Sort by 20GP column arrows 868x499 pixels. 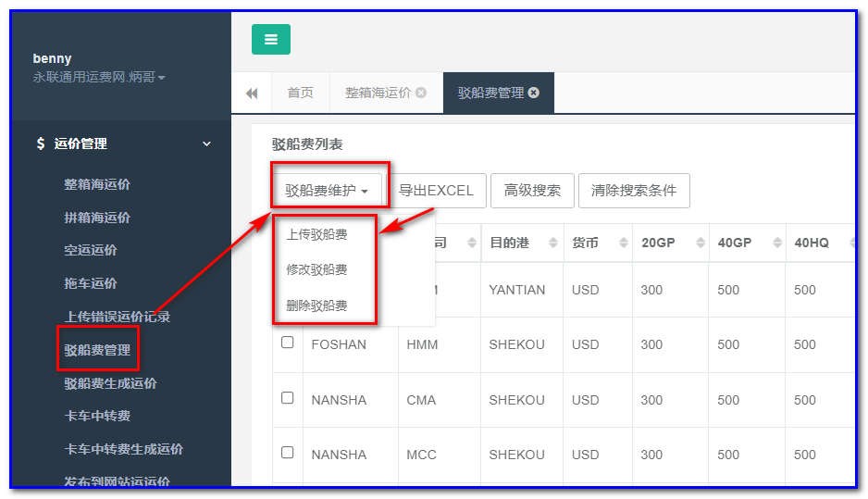[701, 243]
